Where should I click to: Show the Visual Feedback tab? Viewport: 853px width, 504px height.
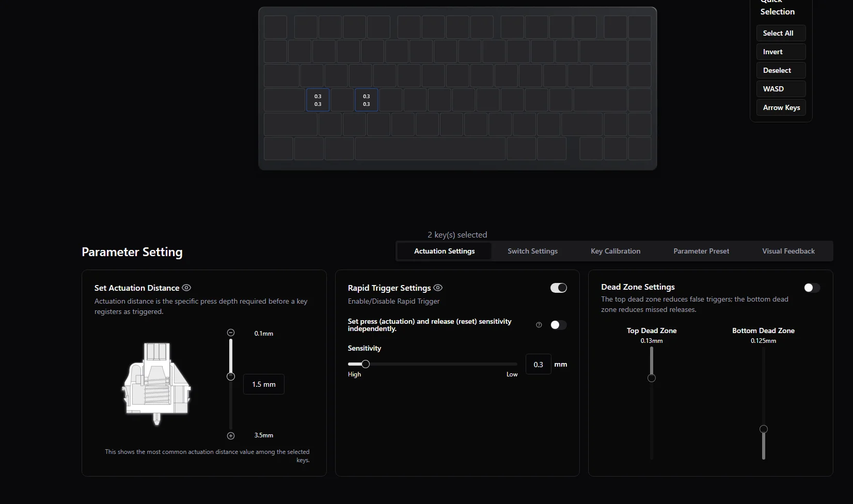[x=788, y=251]
